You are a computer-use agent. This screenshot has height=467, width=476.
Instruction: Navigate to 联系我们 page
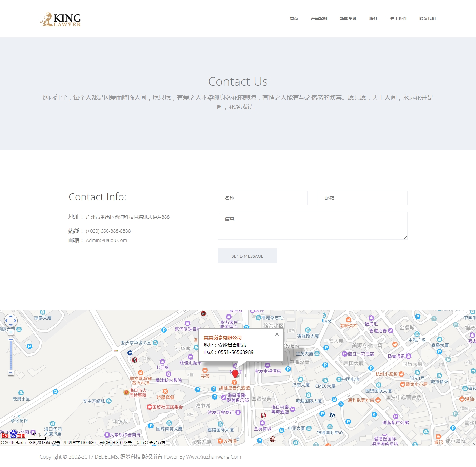click(427, 19)
